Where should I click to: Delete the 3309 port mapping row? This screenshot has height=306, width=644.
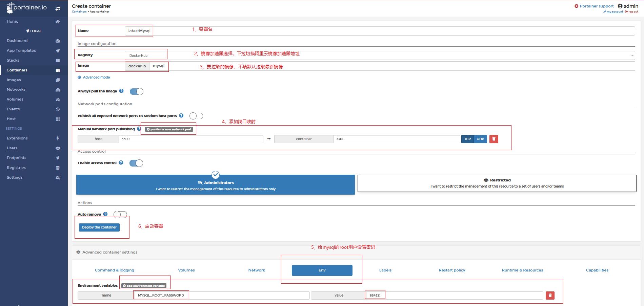pyautogui.click(x=494, y=139)
